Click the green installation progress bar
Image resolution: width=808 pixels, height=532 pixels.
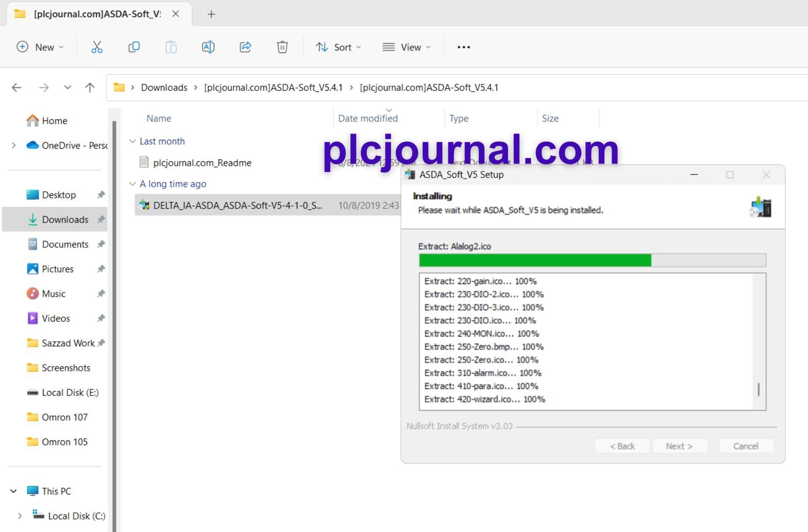point(535,260)
